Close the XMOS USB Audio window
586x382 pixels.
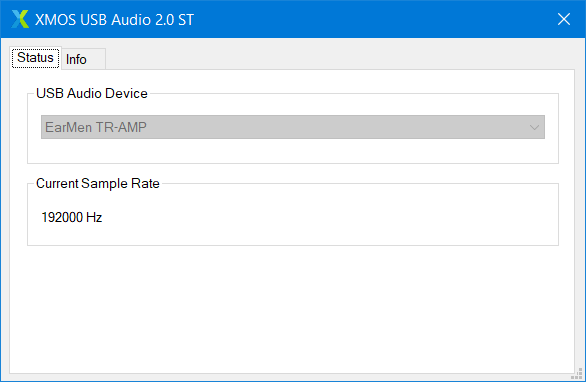click(564, 19)
